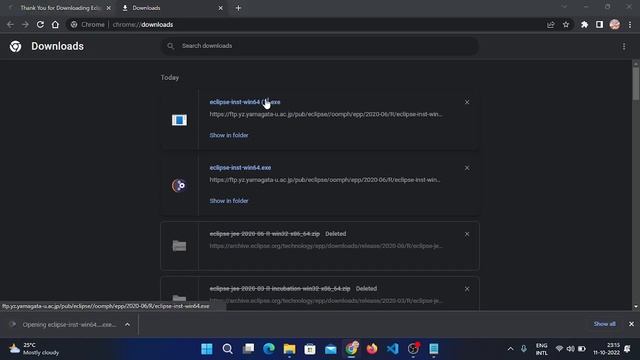Show eclipse-inst-win64.exe in folder

coord(229,201)
